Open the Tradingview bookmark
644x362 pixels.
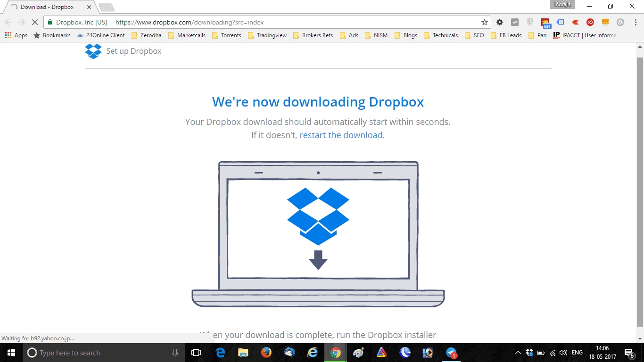coord(271,35)
